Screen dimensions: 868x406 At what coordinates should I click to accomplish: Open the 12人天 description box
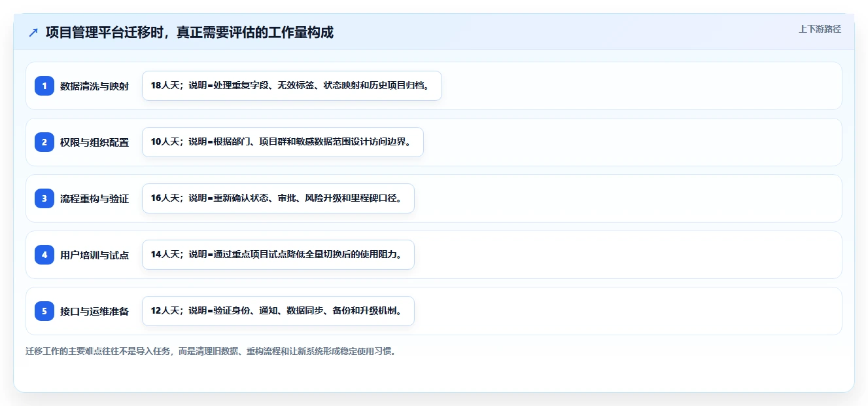[278, 311]
